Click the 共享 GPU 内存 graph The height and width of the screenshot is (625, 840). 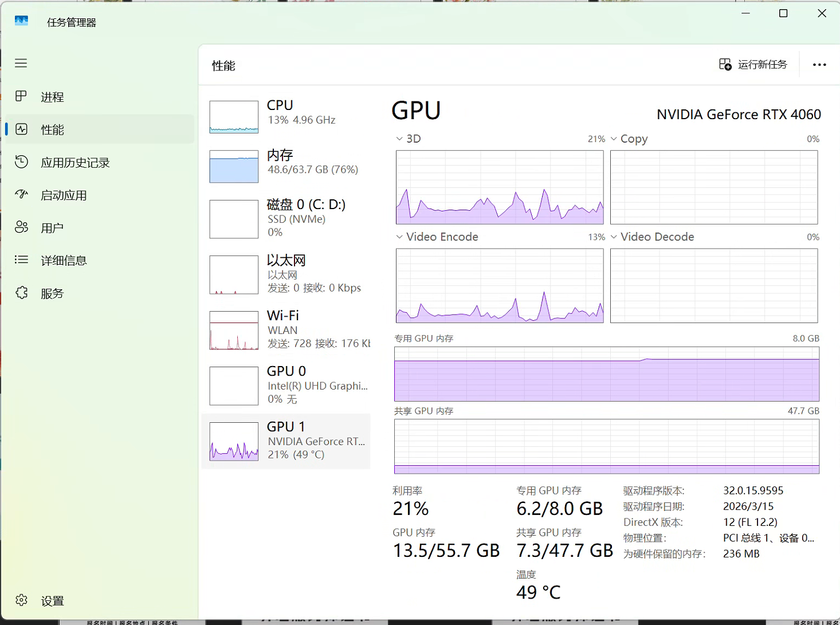coord(607,447)
